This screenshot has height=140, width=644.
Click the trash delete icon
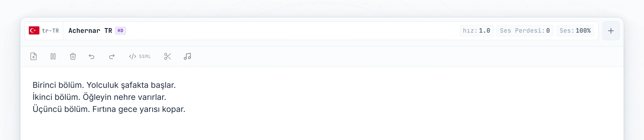click(73, 56)
